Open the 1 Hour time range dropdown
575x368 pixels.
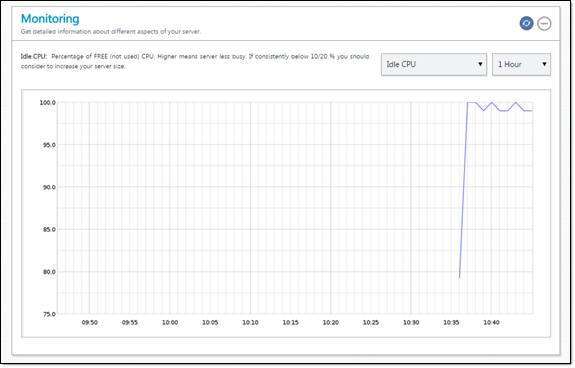coord(521,65)
